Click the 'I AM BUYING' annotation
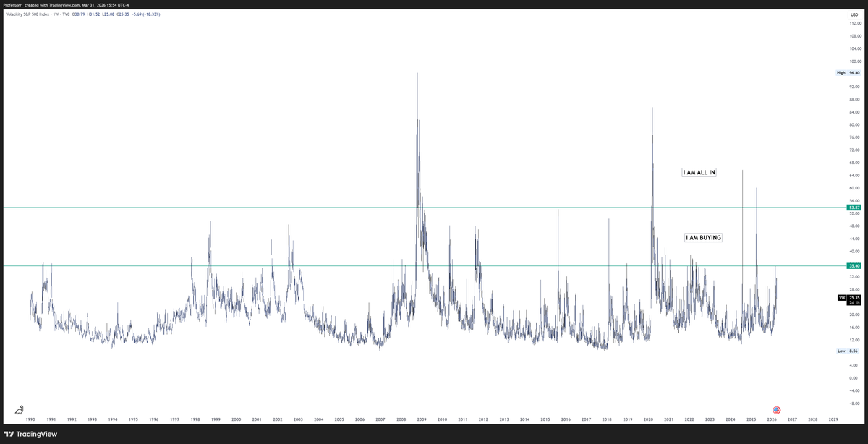The width and height of the screenshot is (868, 444). pyautogui.click(x=703, y=237)
